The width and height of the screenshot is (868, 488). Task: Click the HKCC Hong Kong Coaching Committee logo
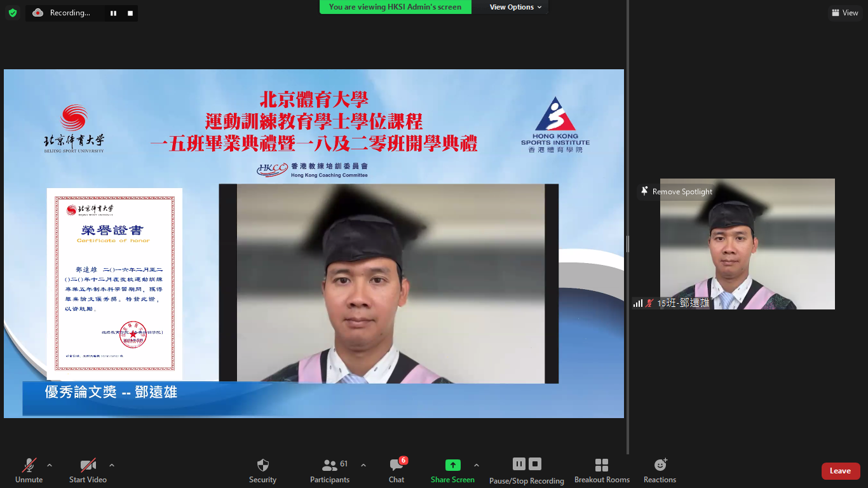tap(312, 170)
